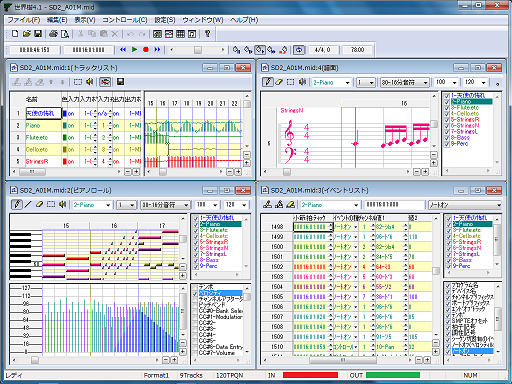Uncheck 9-Perc in score window track list
The width and height of the screenshot is (512, 384).
pos(447,144)
